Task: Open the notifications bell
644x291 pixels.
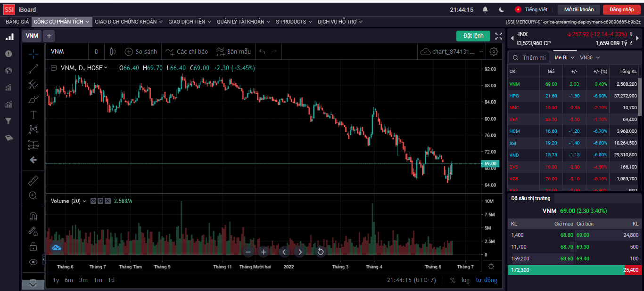Action: (485, 9)
